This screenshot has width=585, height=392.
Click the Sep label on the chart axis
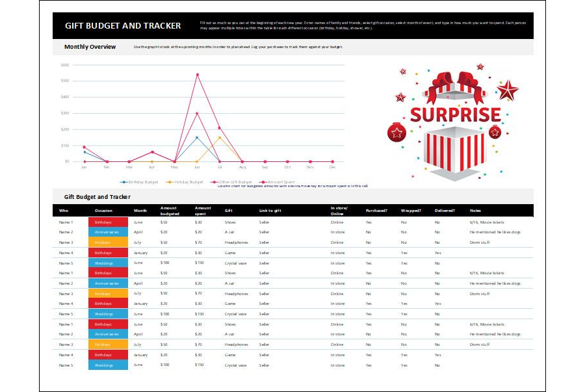(265, 167)
